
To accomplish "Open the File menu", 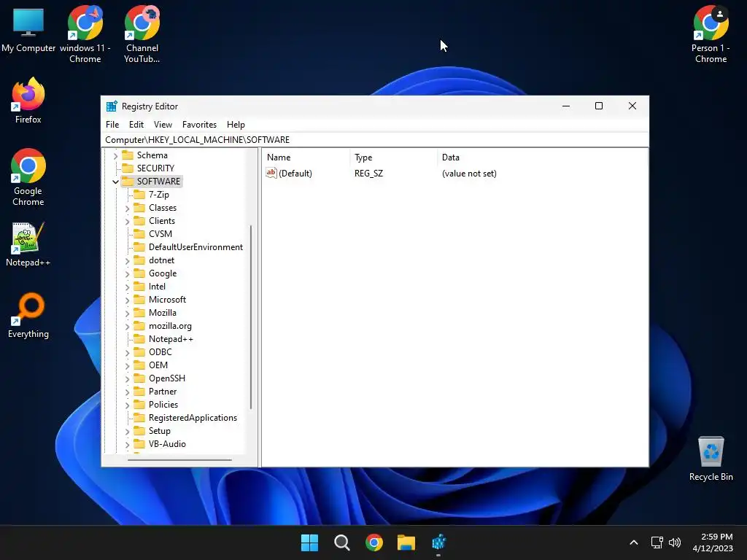I will click(112, 124).
